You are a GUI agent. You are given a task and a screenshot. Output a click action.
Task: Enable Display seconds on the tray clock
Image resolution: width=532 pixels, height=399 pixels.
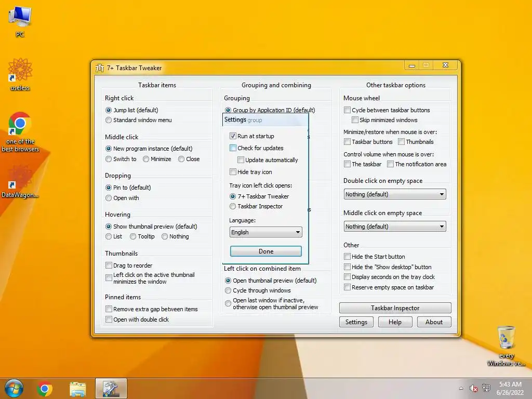[x=347, y=277]
